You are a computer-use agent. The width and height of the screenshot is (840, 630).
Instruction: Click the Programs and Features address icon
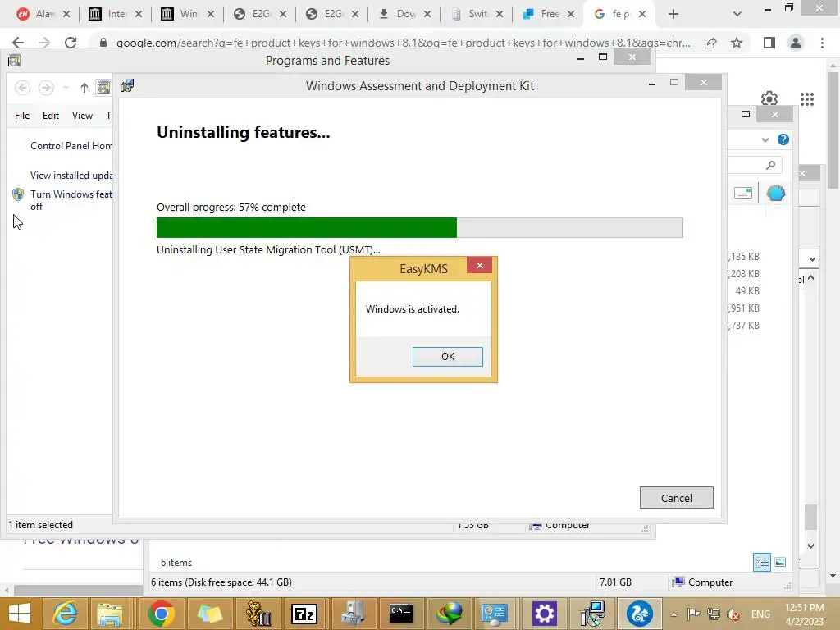[x=103, y=88]
